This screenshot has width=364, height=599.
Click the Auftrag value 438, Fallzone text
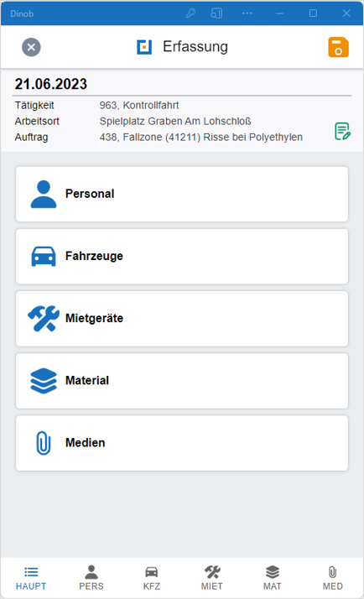pos(201,137)
